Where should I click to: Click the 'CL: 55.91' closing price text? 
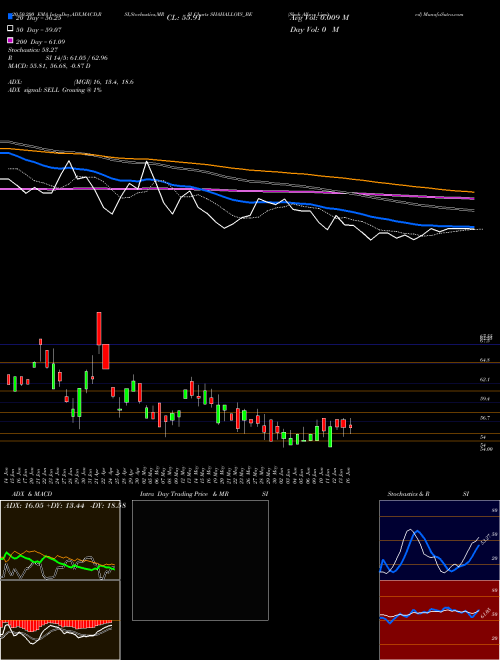[184, 18]
